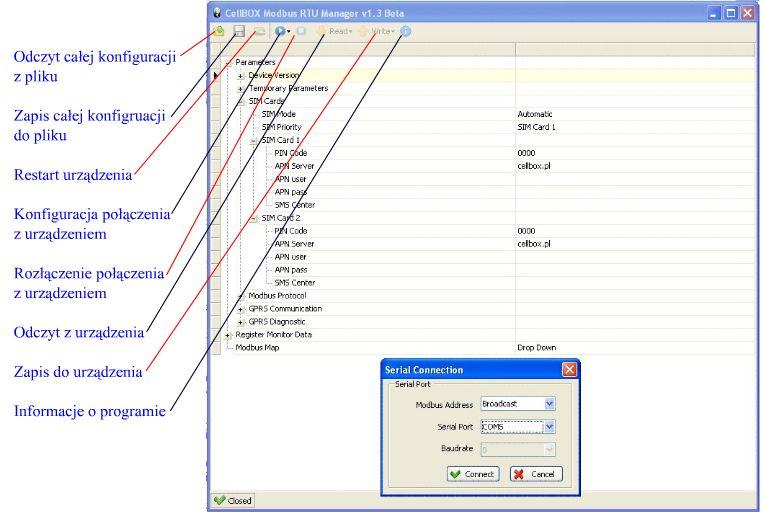Click the row indicator arrow beside Device Version
The height and width of the screenshot is (512, 764).
(x=215, y=76)
